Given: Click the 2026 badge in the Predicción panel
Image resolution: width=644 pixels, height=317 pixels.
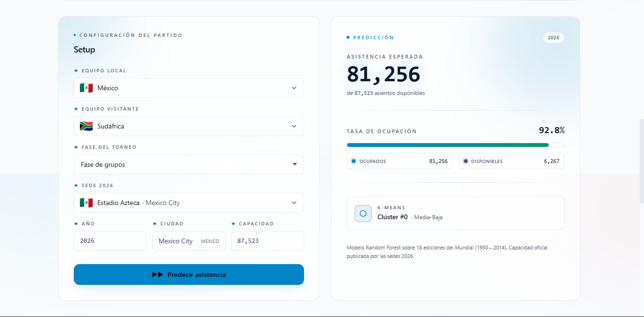Looking at the screenshot, I should (x=553, y=38).
